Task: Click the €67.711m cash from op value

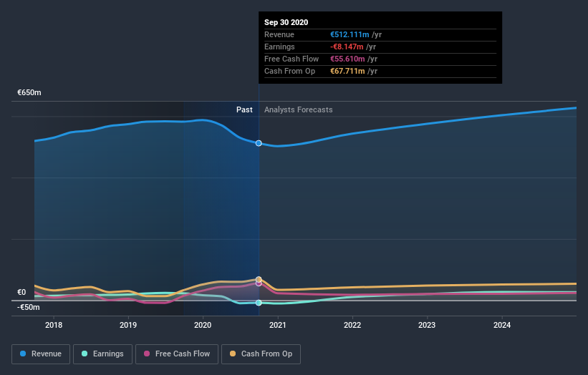Action: (x=347, y=71)
